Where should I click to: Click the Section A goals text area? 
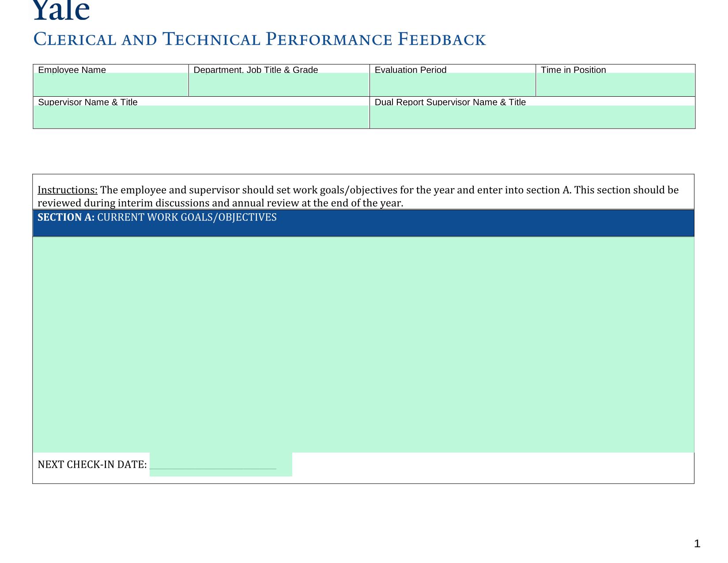[363, 345]
